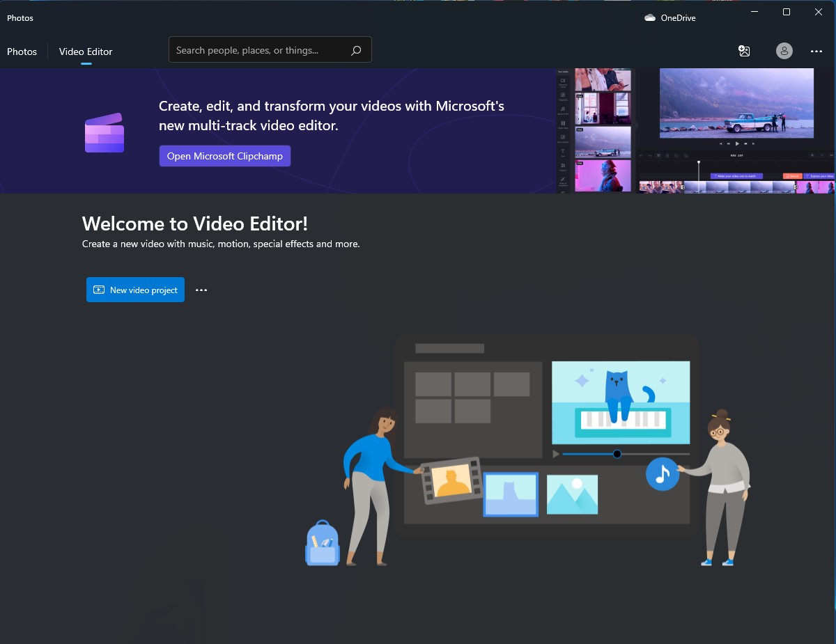Click the image import icon near the top right

pyautogui.click(x=744, y=51)
